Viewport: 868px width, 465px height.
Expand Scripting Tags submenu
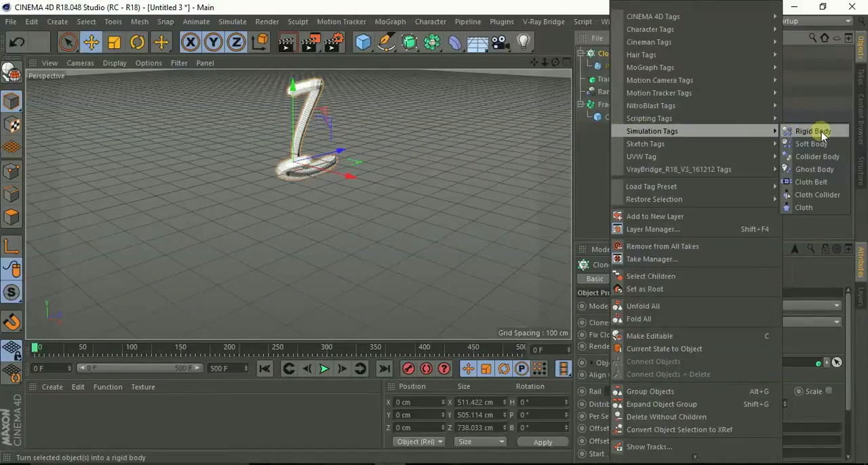pos(697,118)
